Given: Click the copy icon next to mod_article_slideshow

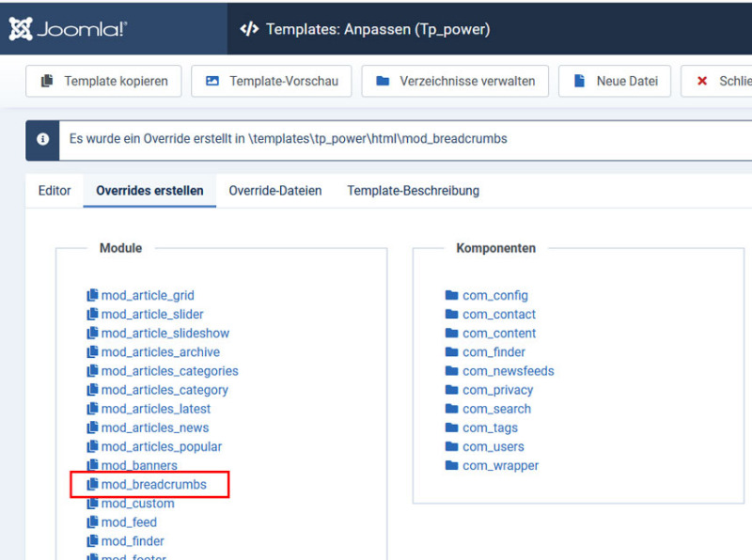Looking at the screenshot, I should tap(92, 334).
